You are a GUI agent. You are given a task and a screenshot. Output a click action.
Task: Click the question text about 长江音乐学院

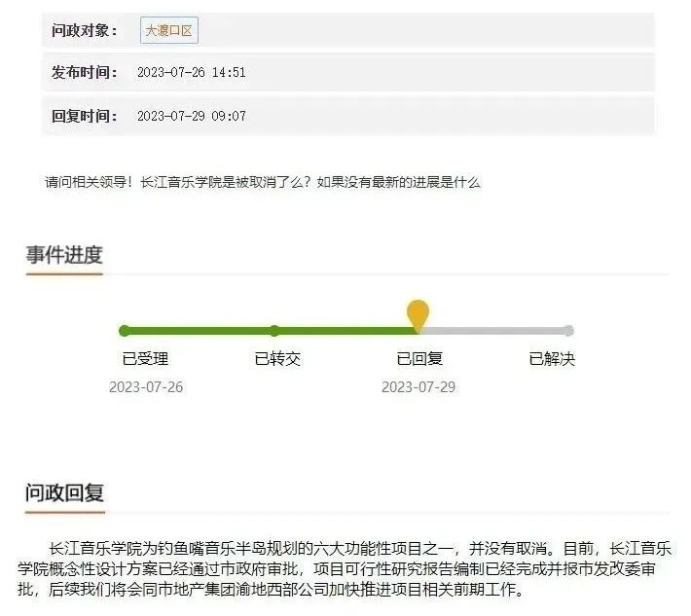[263, 182]
